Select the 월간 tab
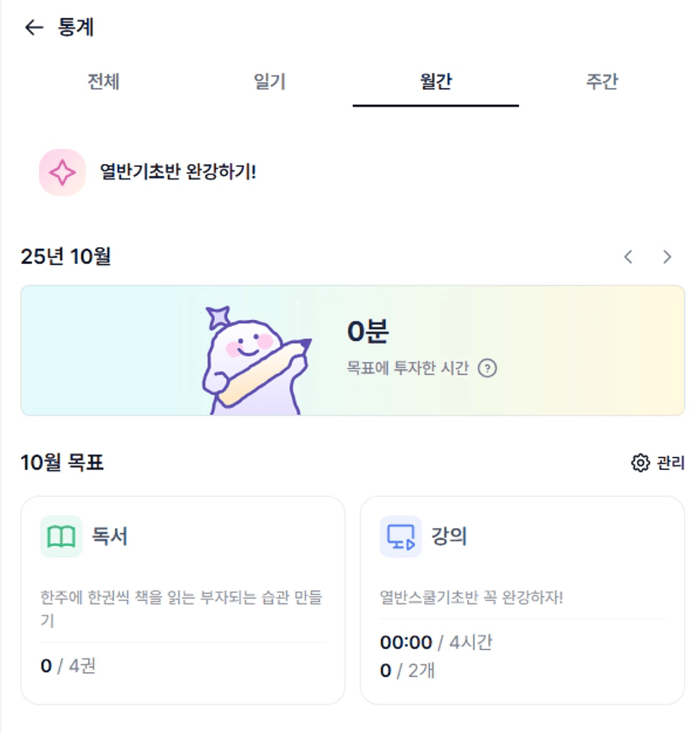The image size is (700, 733). [435, 82]
